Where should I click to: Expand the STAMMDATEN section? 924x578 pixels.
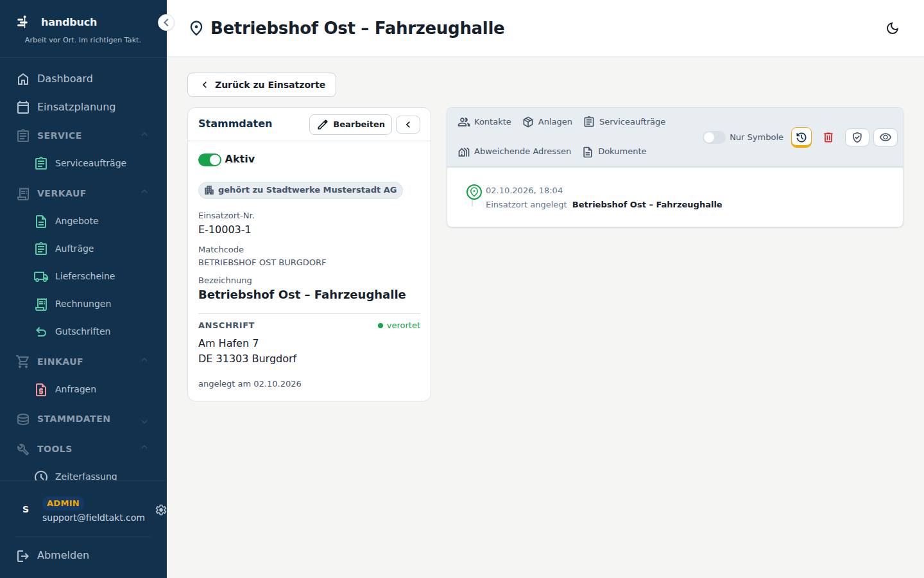pos(83,419)
